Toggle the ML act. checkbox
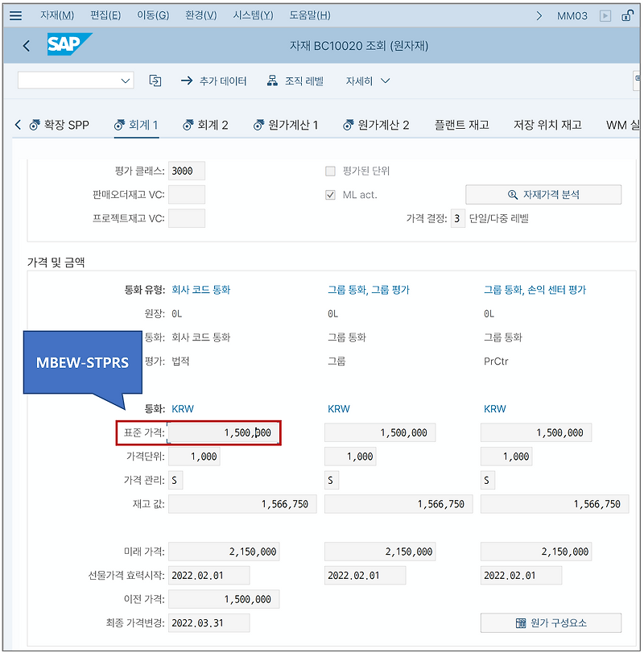 click(x=330, y=195)
